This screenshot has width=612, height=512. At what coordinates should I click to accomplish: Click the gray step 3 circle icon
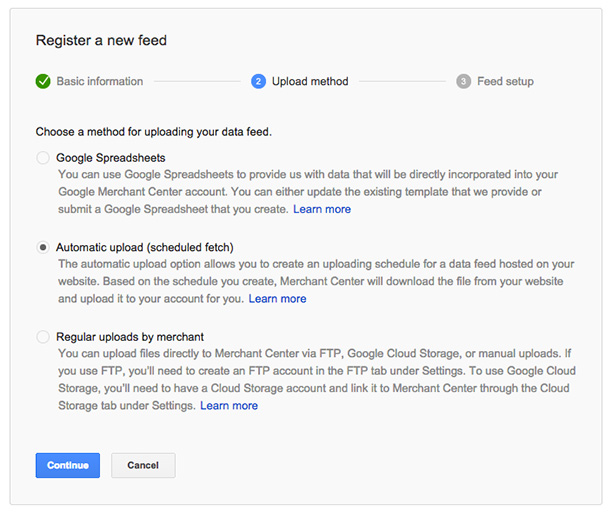(463, 81)
